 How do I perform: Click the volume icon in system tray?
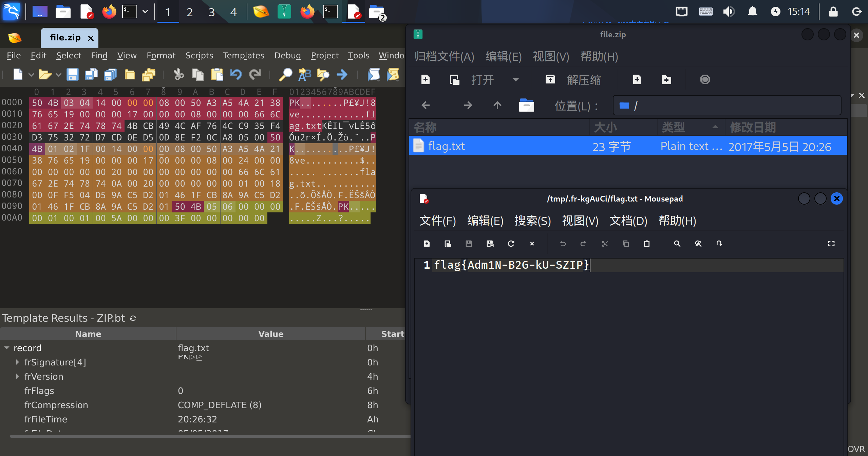(x=728, y=12)
